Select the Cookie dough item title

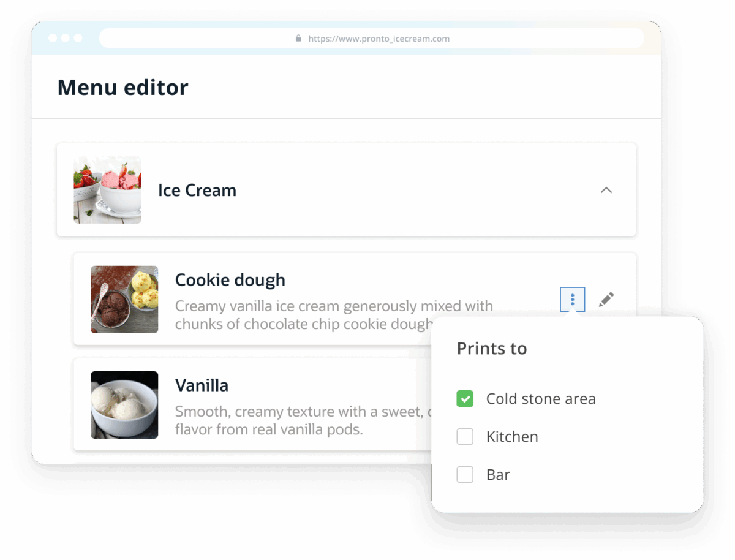click(230, 280)
